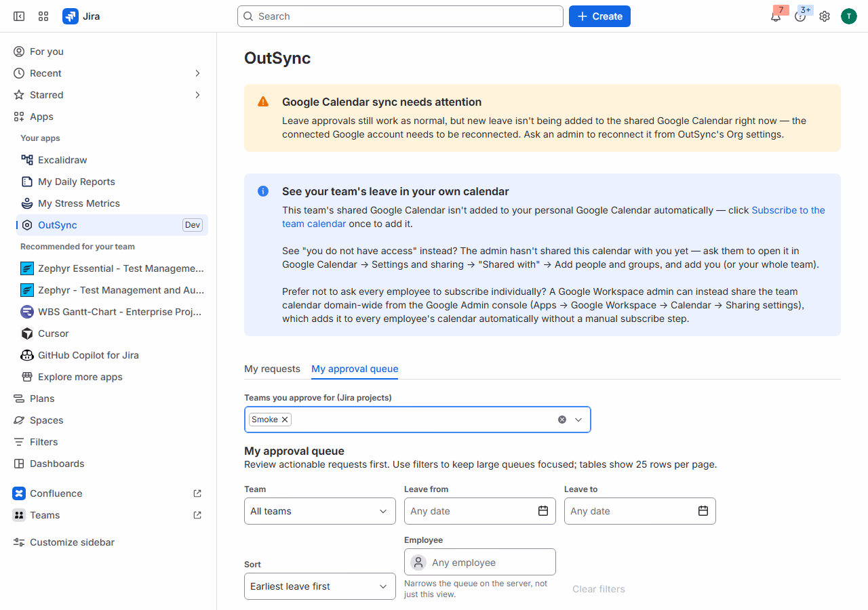
Task: Click the Excalidraw app icon in sidebar
Action: (27, 160)
